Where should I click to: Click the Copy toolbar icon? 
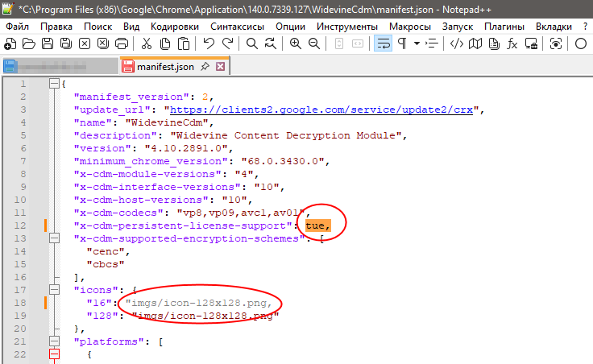[x=165, y=43]
